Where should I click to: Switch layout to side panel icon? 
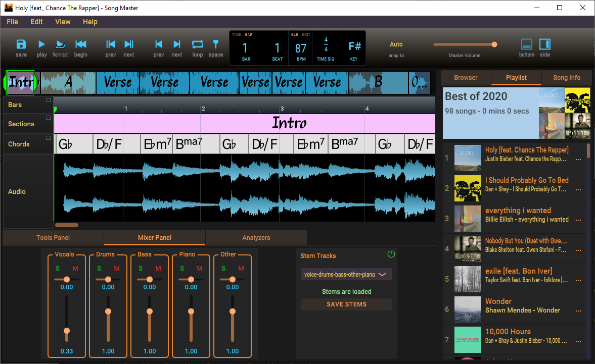pos(545,45)
